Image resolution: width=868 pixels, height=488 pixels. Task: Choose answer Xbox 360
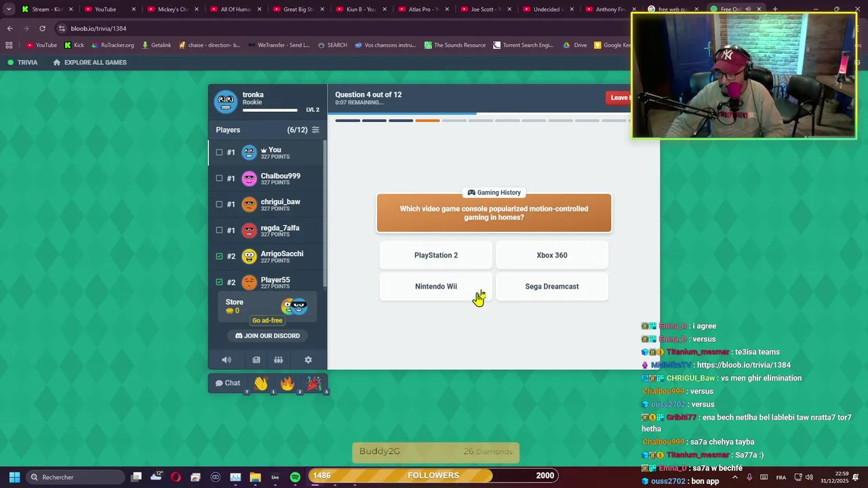(552, 256)
